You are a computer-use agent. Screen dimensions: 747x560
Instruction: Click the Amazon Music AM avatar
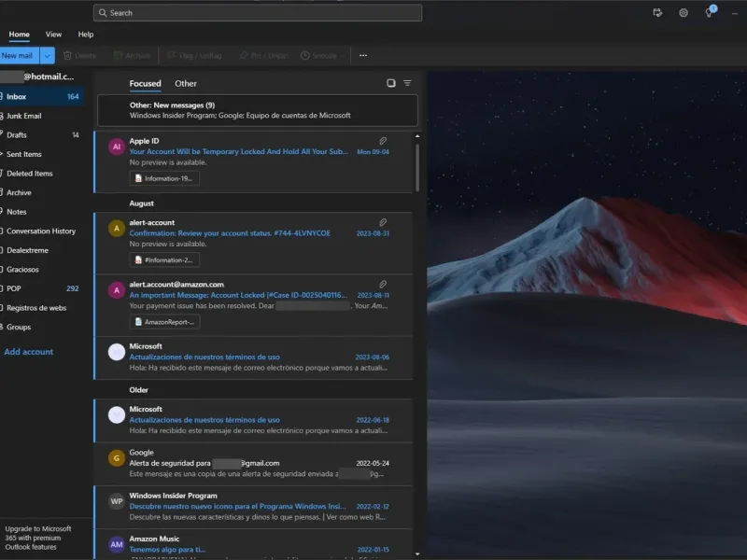click(117, 544)
